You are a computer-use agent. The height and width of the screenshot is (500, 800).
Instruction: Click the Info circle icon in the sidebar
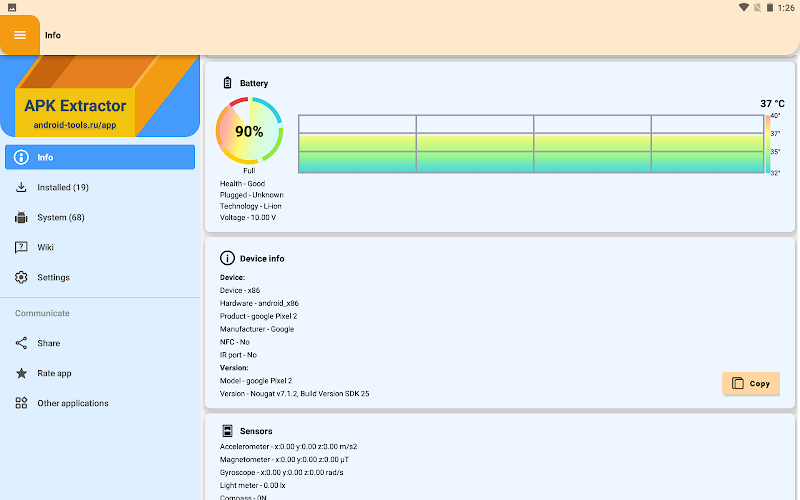coord(21,157)
